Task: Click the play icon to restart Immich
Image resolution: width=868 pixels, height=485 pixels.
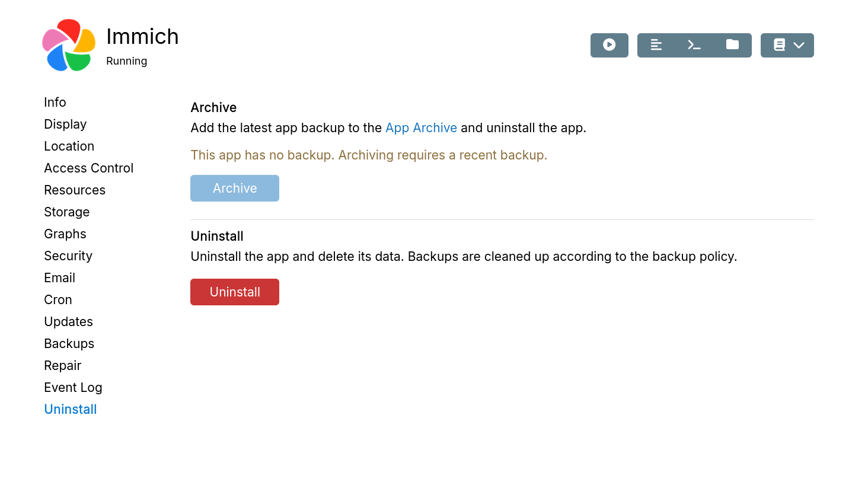Action: pyautogui.click(x=609, y=45)
